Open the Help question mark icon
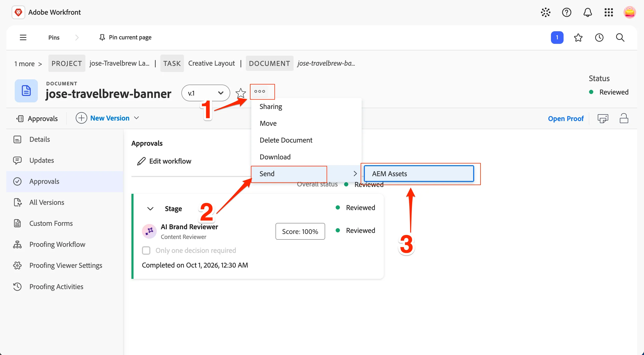The height and width of the screenshot is (355, 644). [x=567, y=12]
